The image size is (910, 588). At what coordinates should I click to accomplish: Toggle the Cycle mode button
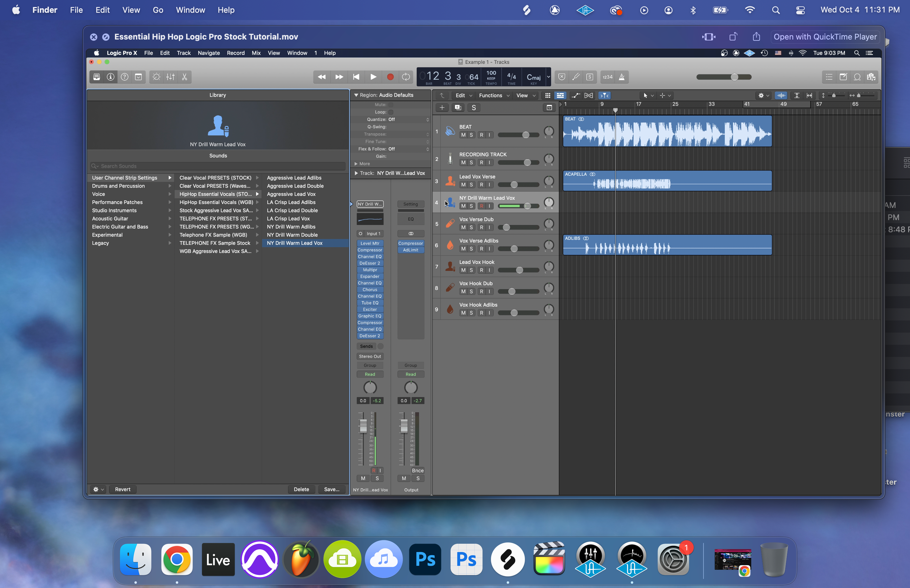click(406, 77)
